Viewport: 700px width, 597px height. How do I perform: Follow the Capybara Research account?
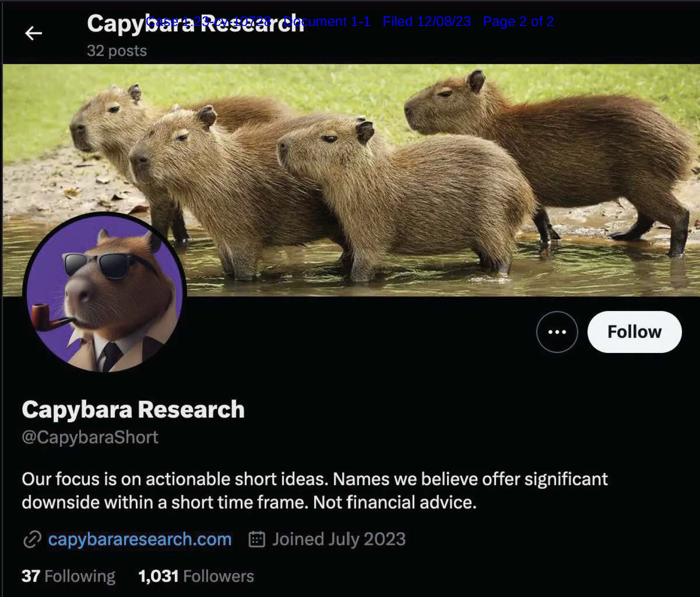tap(635, 332)
